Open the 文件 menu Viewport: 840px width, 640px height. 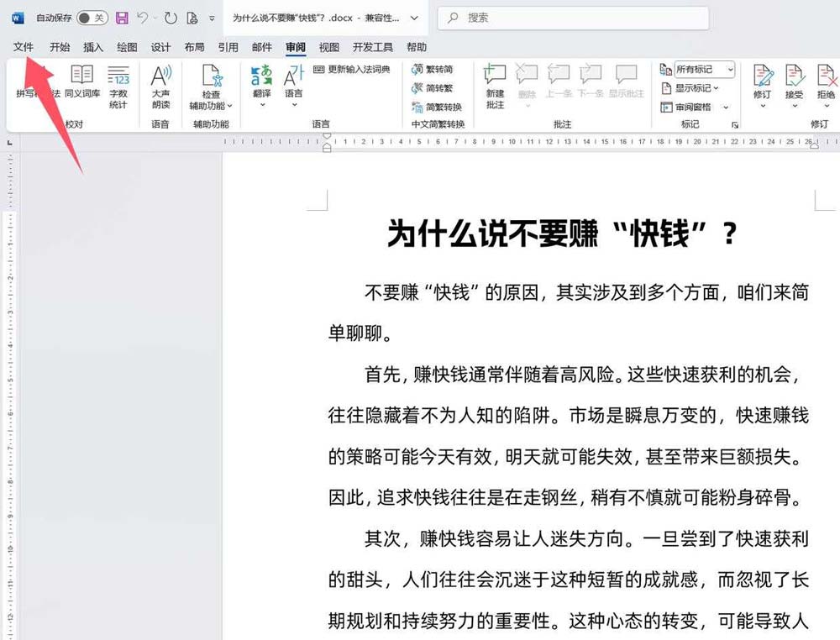coord(23,47)
